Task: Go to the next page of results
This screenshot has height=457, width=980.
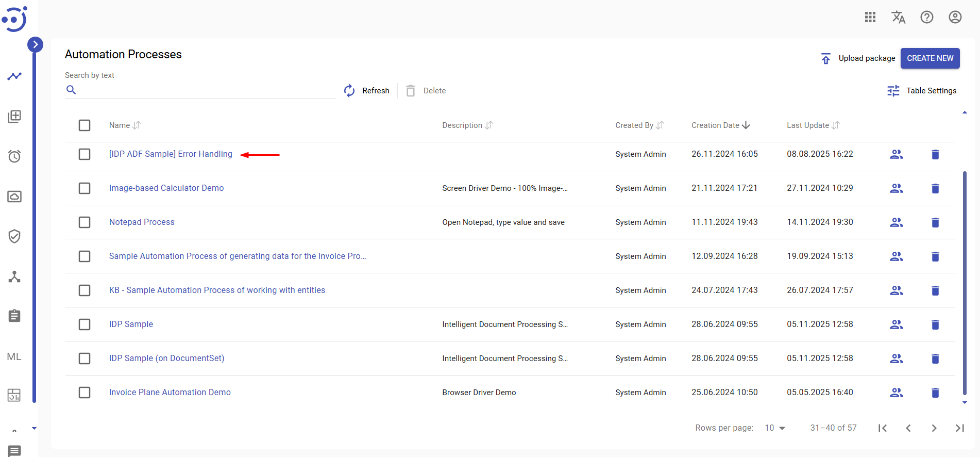Action: point(934,428)
